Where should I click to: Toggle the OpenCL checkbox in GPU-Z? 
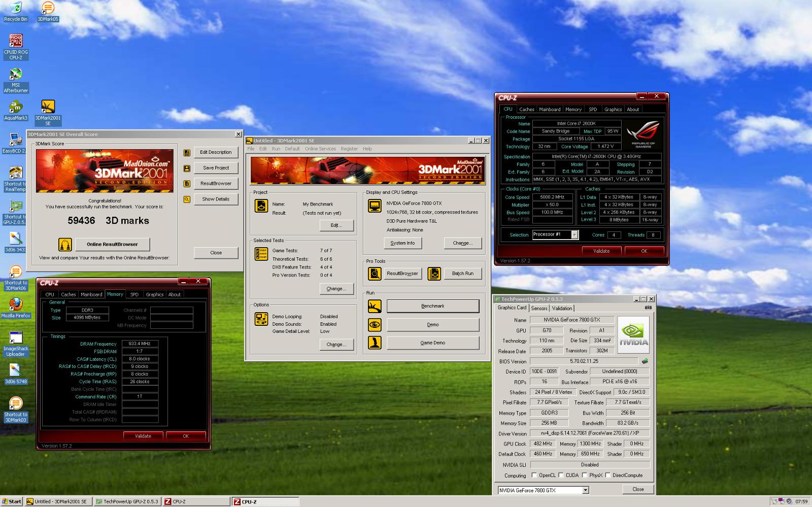pos(534,476)
